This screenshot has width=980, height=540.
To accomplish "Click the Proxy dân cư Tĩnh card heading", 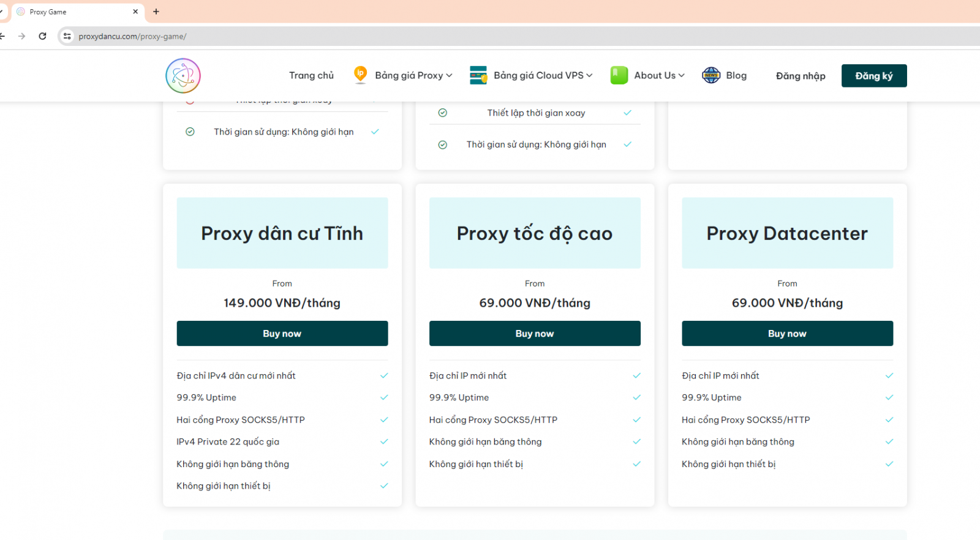I will tap(282, 233).
